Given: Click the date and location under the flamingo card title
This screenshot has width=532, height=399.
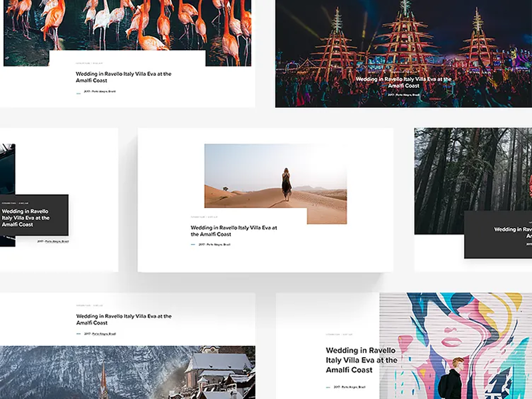Looking at the screenshot, I should tap(100, 91).
